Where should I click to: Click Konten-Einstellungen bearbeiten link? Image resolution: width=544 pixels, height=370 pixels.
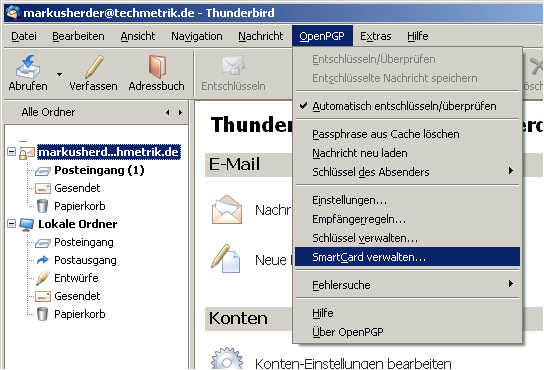353,363
